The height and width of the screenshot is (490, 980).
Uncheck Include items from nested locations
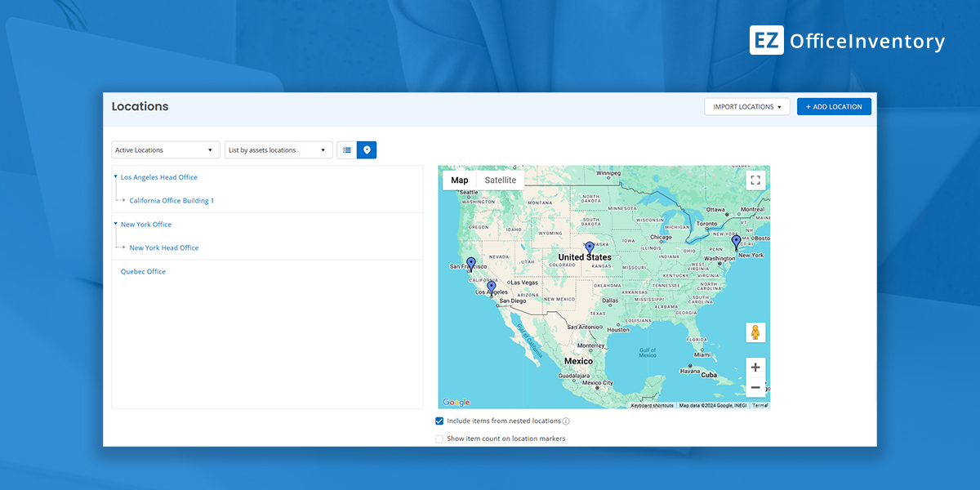[439, 421]
